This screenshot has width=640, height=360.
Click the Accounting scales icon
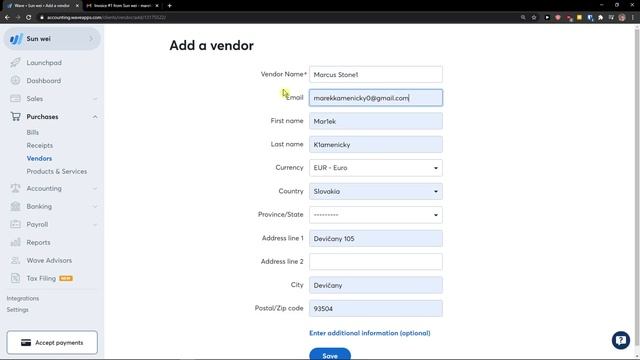coord(16,188)
